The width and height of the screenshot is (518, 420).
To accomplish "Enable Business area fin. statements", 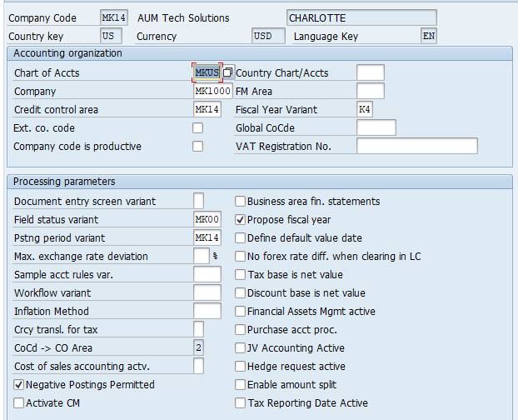I will coord(241,202).
